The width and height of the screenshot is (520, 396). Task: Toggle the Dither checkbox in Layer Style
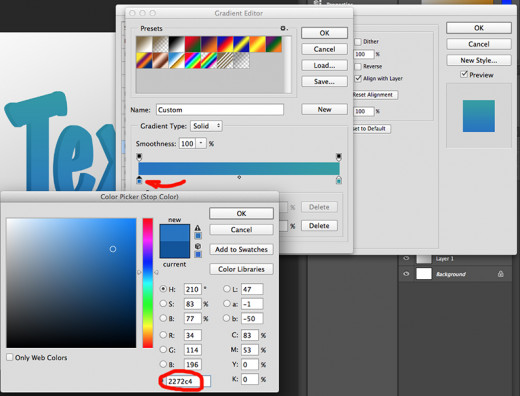[x=358, y=42]
